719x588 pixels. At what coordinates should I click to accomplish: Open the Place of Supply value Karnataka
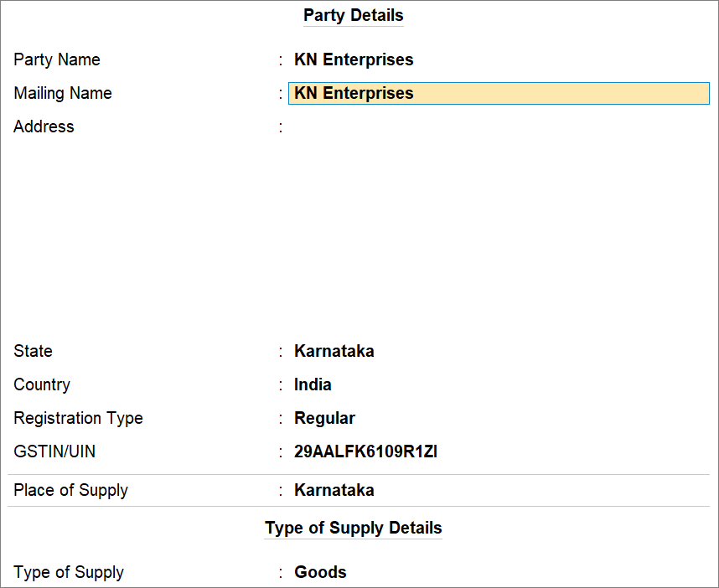click(334, 490)
